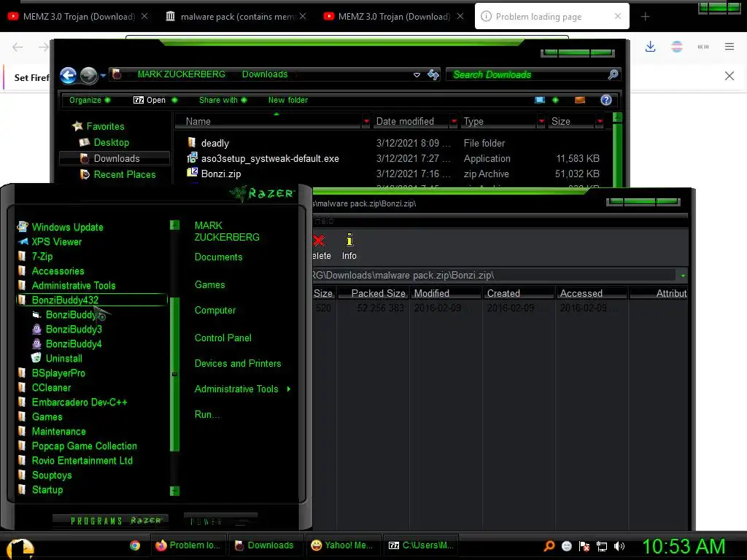The width and height of the screenshot is (747, 560).
Task: Launch BonziBuddy4 from start menu
Action: (74, 344)
